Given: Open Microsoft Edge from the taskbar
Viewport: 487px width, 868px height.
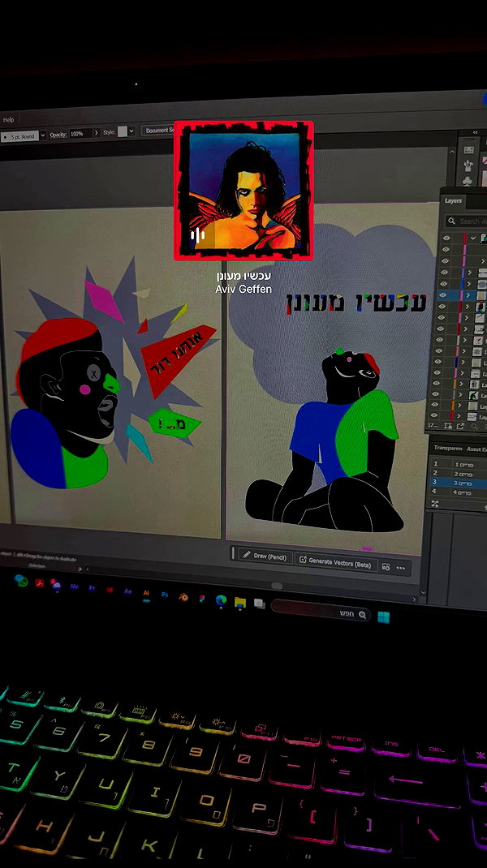Looking at the screenshot, I should (x=221, y=600).
